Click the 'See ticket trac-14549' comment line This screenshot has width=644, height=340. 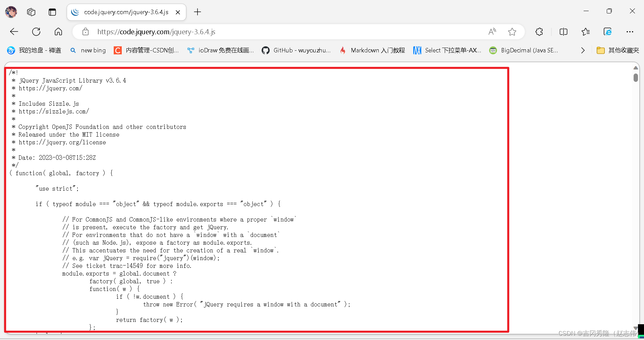tap(127, 266)
